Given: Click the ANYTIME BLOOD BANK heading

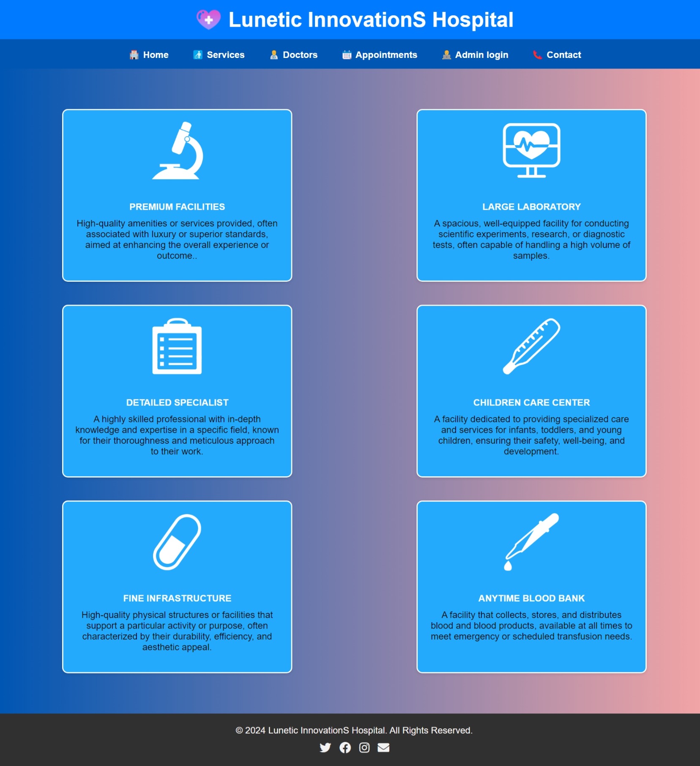Looking at the screenshot, I should click(x=531, y=599).
